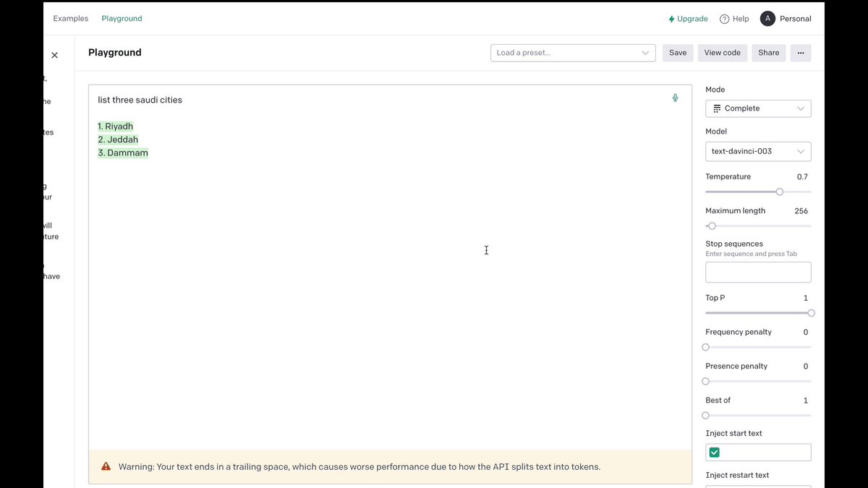
Task: Adjust the Presence penalty slider handle
Action: tap(706, 381)
